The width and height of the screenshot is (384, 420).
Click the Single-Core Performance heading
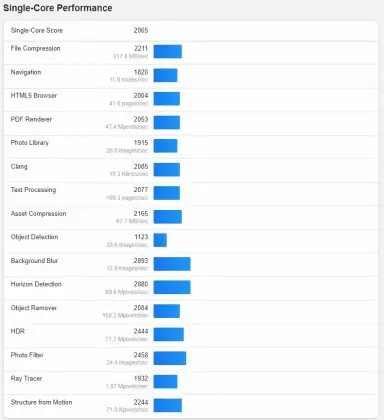coord(57,8)
